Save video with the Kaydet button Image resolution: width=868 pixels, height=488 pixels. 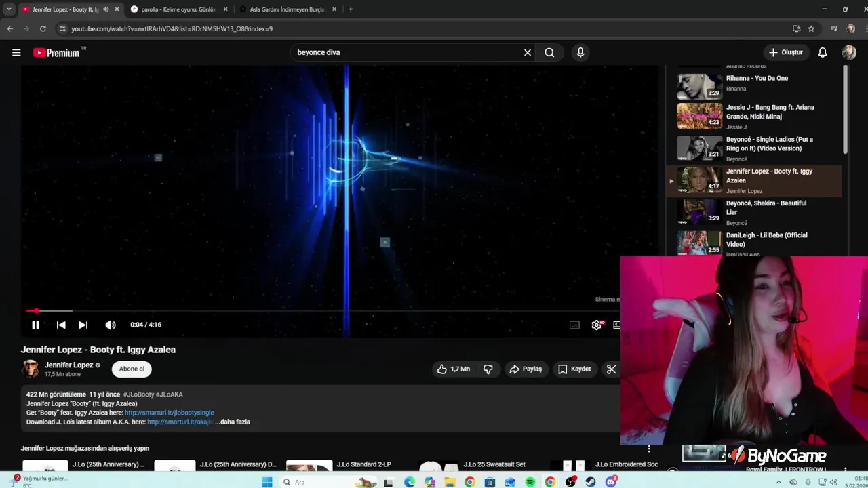click(x=574, y=369)
